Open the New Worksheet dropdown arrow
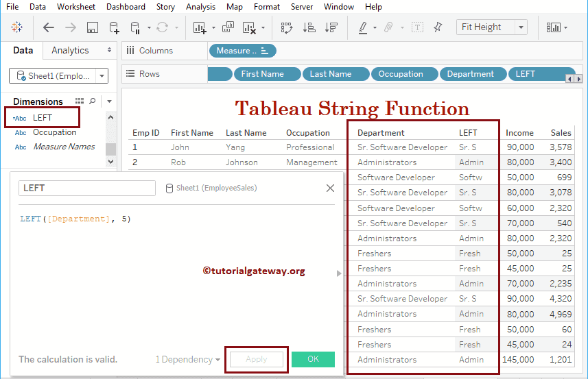Viewport: 588px width, 379px height. pyautogui.click(x=213, y=27)
